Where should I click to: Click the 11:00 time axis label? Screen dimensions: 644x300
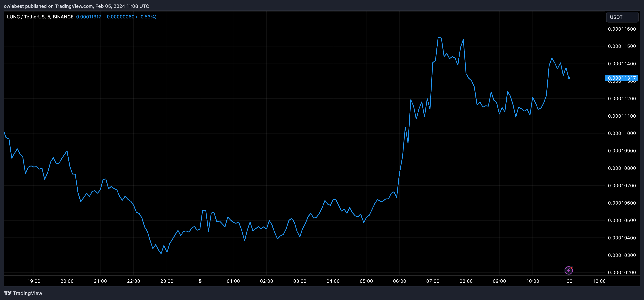(x=566, y=281)
